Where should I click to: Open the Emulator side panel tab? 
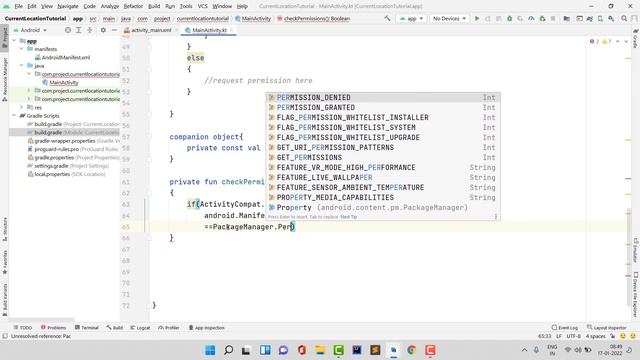[636, 250]
